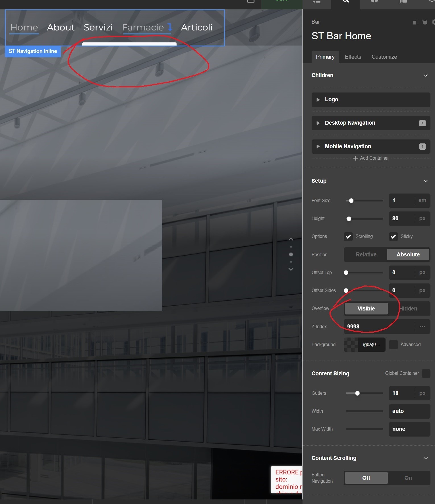Open the cube Elements panel
This screenshot has height=504, width=435.
(374, 1)
